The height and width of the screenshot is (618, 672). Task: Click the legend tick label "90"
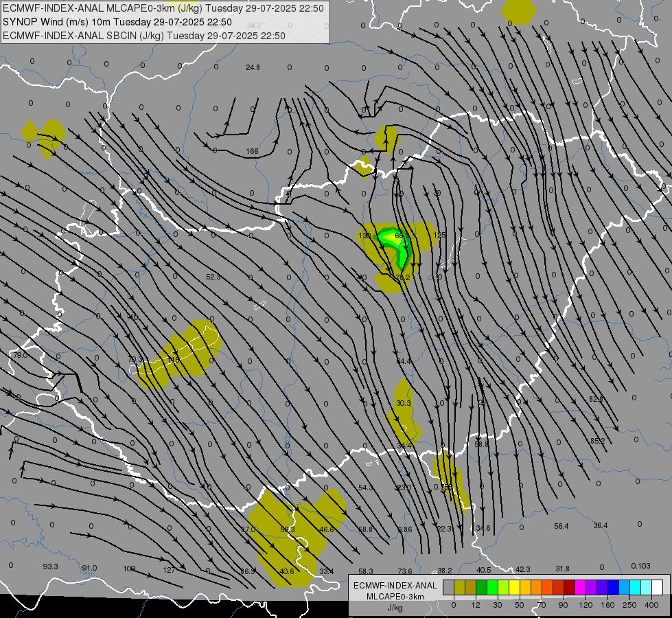pyautogui.click(x=563, y=605)
